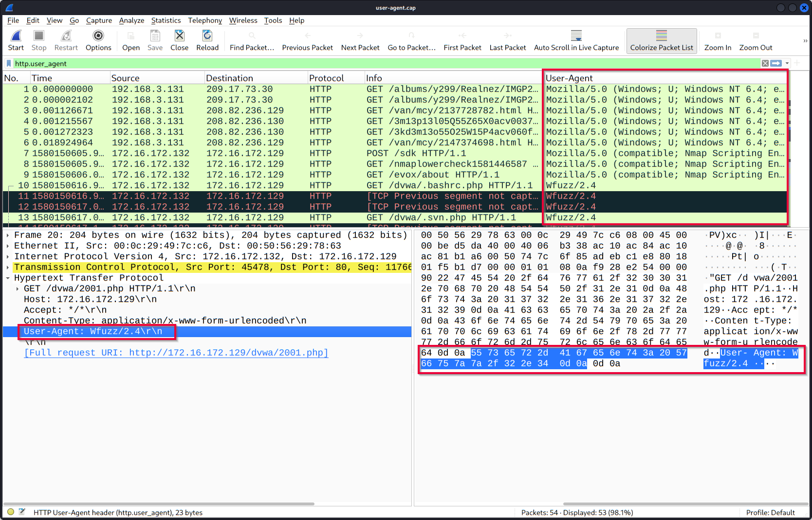Expand the GET /dvwa/2001.php request line
This screenshot has width=812, height=520.
point(18,289)
